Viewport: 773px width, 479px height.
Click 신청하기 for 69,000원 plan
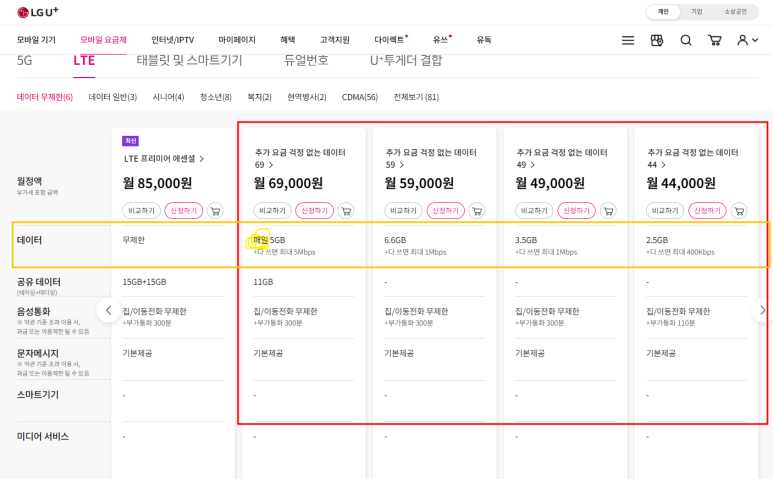click(315, 211)
